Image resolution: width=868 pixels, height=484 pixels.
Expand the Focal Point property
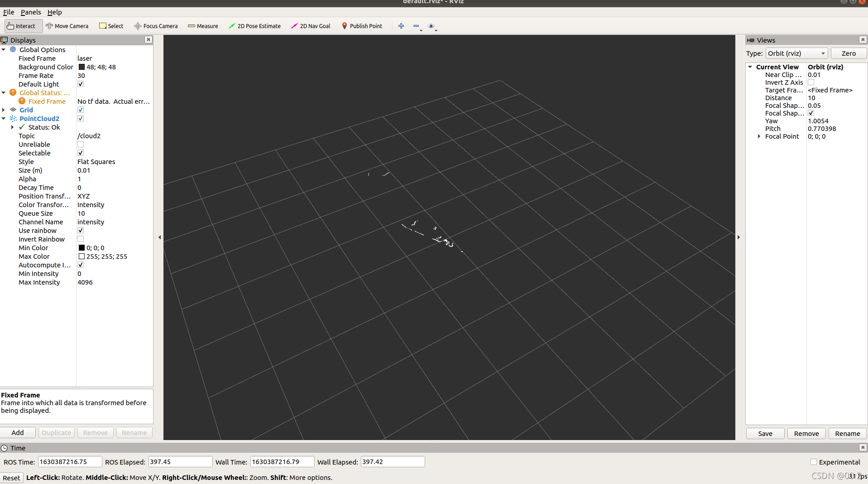tap(759, 136)
